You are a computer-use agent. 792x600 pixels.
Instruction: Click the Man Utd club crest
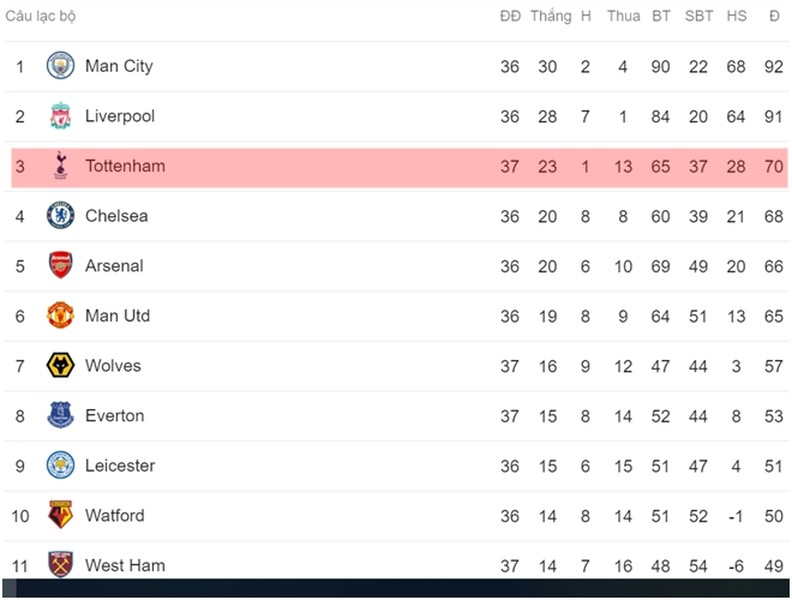pos(61,315)
